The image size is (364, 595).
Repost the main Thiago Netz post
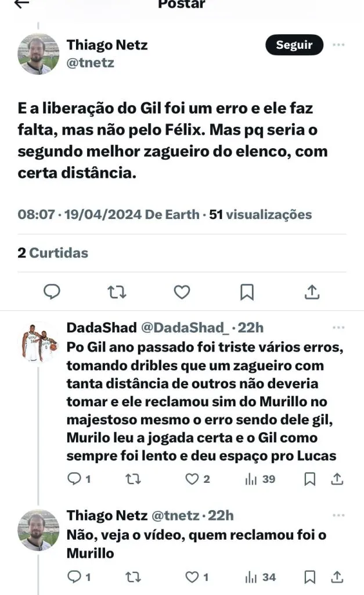pyautogui.click(x=117, y=292)
